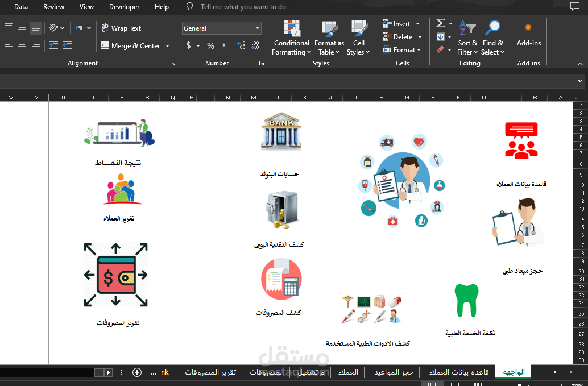Open حسابات البنوك via the bank icon

coord(281,132)
